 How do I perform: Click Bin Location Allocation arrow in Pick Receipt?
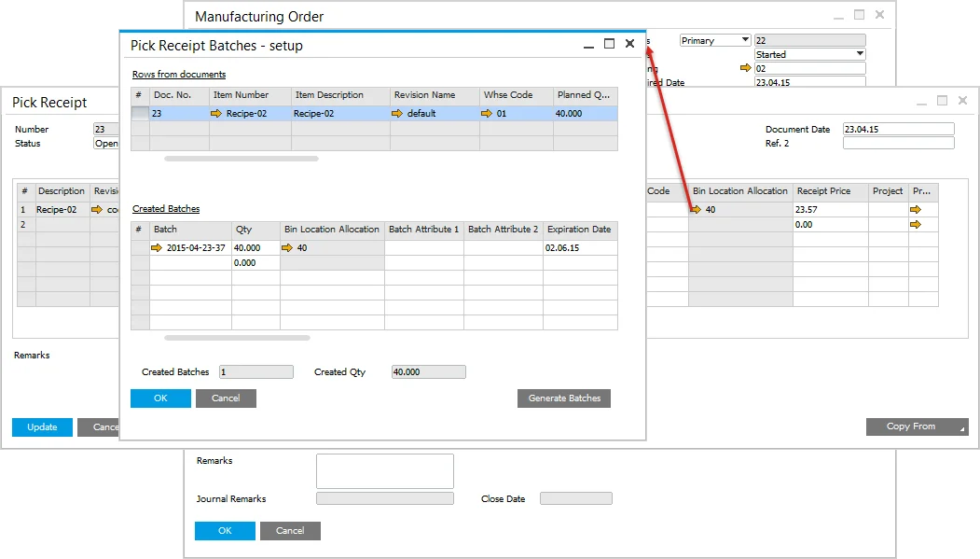coord(696,210)
